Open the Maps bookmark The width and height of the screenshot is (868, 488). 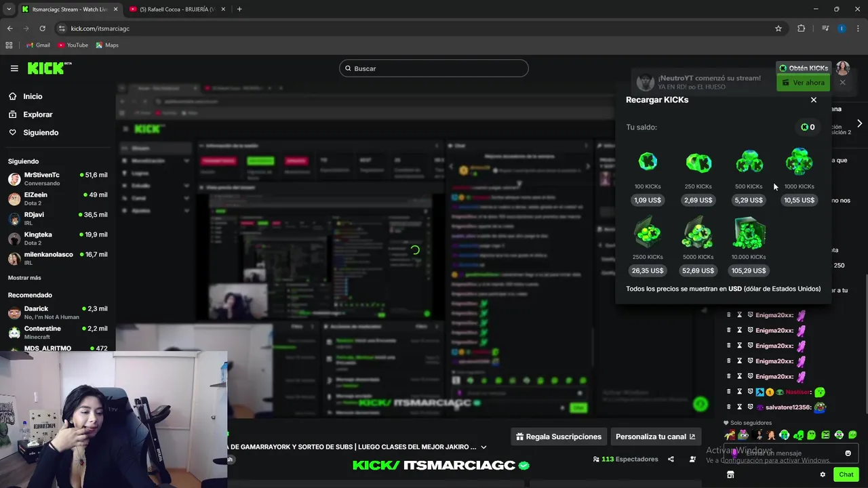[107, 45]
